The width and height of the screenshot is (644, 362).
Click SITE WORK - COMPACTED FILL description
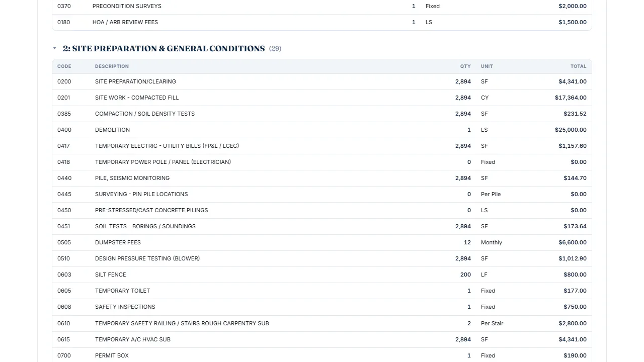[137, 98]
